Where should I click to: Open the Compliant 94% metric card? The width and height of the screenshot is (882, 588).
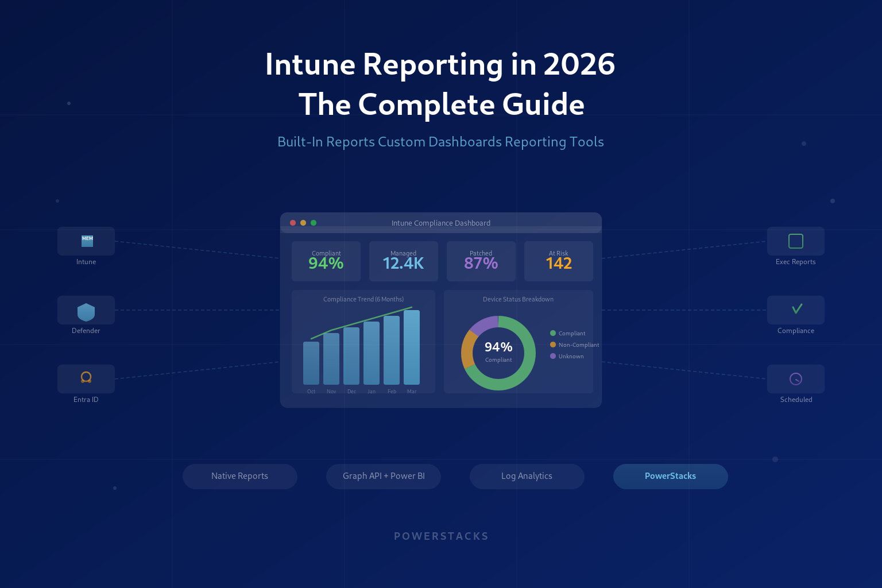tap(326, 261)
